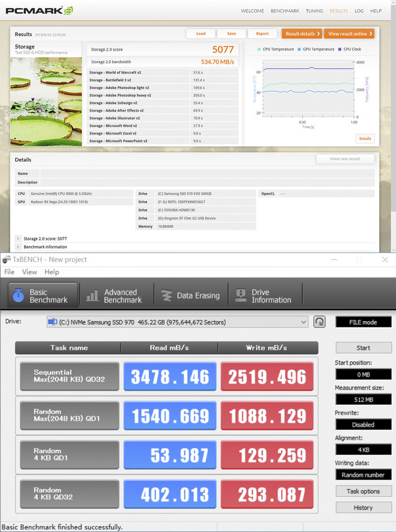Expand the Benchmark information section
396x532 pixels.
[x=19, y=247]
